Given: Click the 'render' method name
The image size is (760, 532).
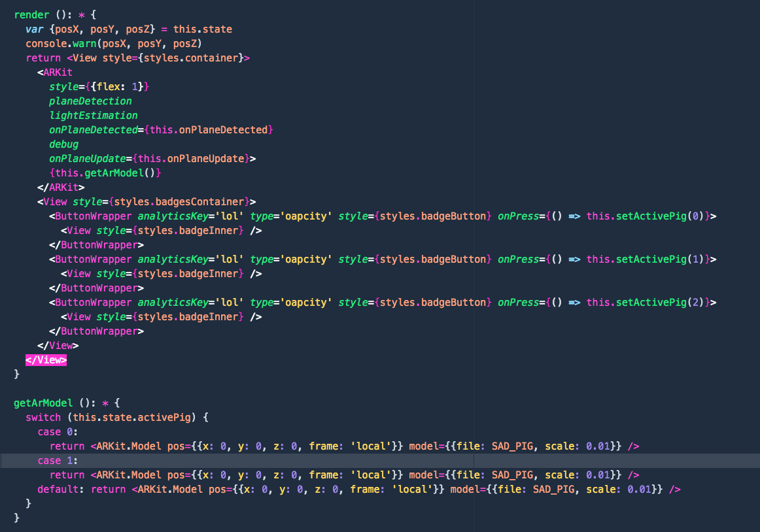Looking at the screenshot, I should (31, 14).
